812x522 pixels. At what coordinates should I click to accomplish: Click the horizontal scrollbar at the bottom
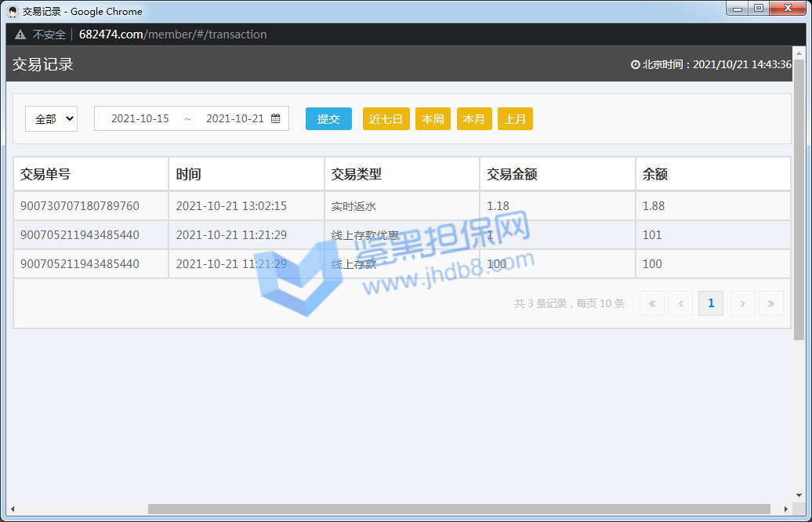point(459,509)
